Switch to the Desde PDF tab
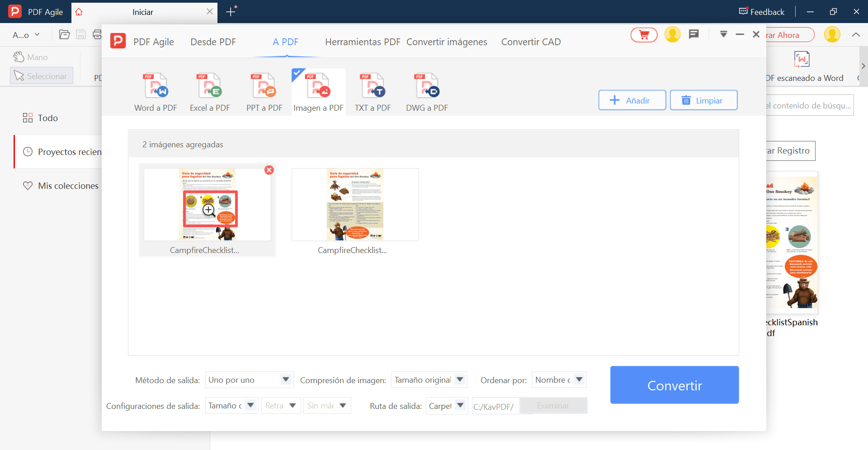Viewport: 868px width, 450px height. (213, 42)
